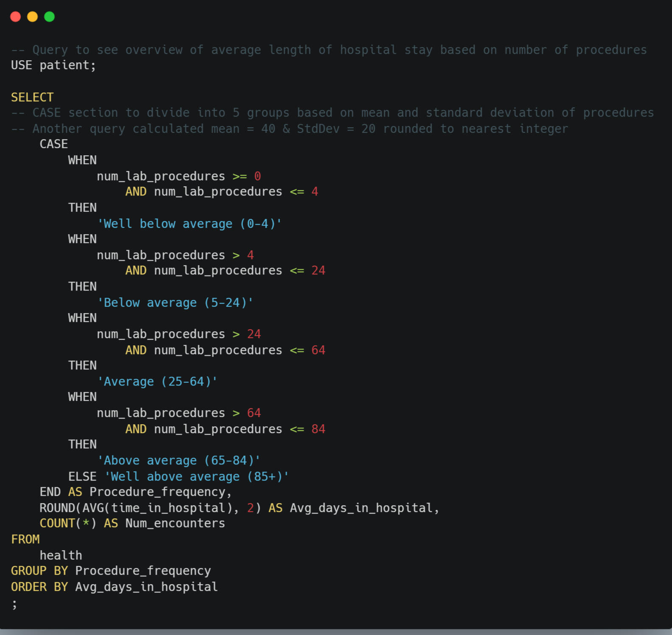Click the 'ORDER BY Avg_days_in_hospital' line
Screen dimensions: 672x635
[x=115, y=587]
